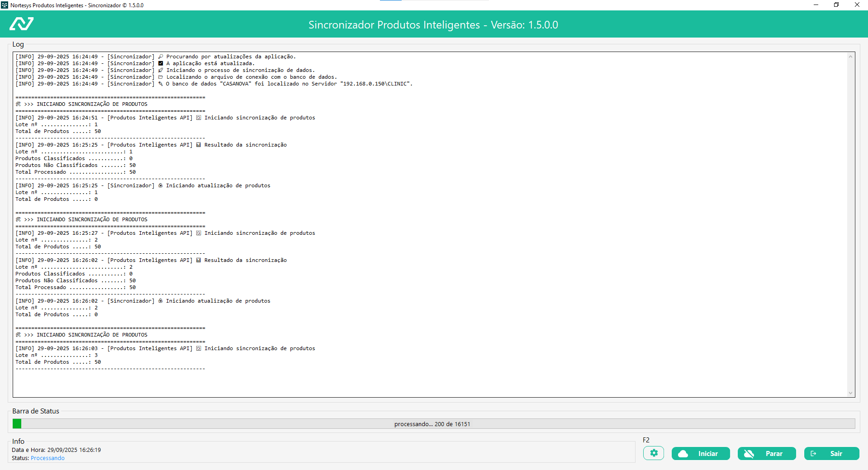This screenshot has width=868, height=470.
Task: Click the 'Data e Hora' timestamp in Info
Action: (57, 450)
